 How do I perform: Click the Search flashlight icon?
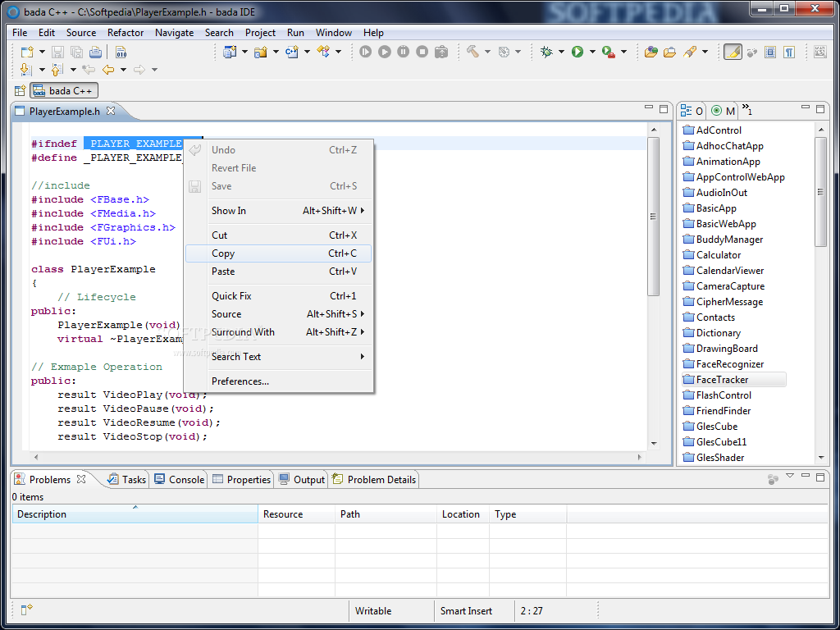(x=690, y=52)
